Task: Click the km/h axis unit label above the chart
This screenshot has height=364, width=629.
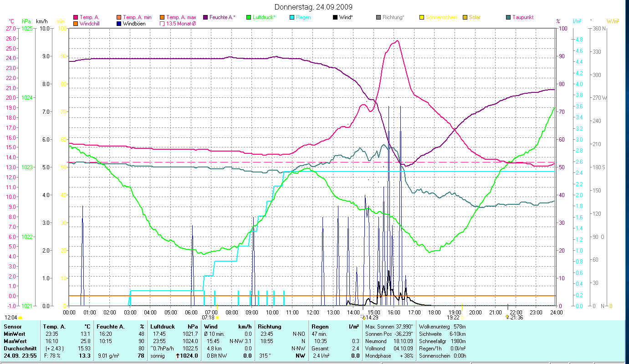Action: [x=41, y=21]
